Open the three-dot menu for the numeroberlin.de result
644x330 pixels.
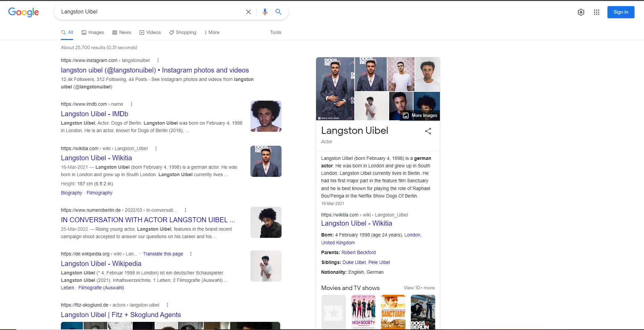tap(185, 210)
